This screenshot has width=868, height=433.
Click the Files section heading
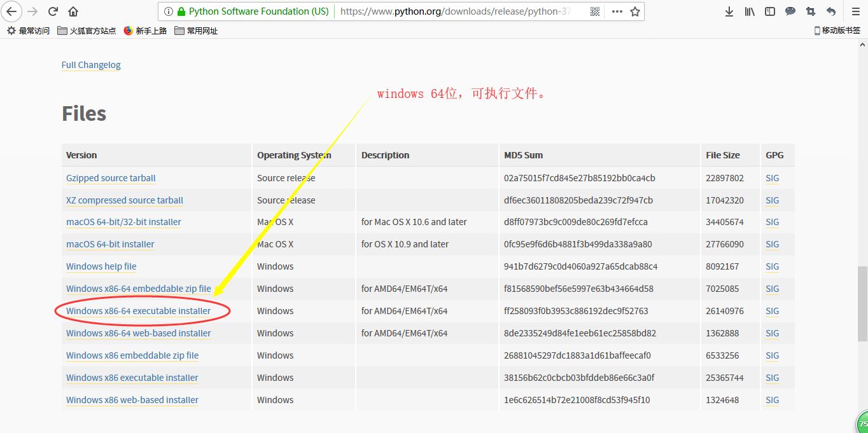(x=84, y=114)
